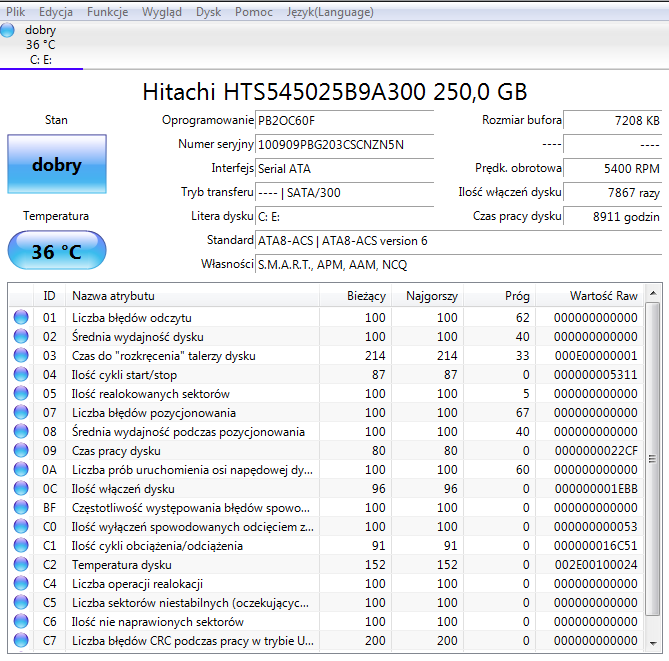Click the Nazwa atrybutu column header
The height and width of the screenshot is (661, 669).
click(192, 296)
